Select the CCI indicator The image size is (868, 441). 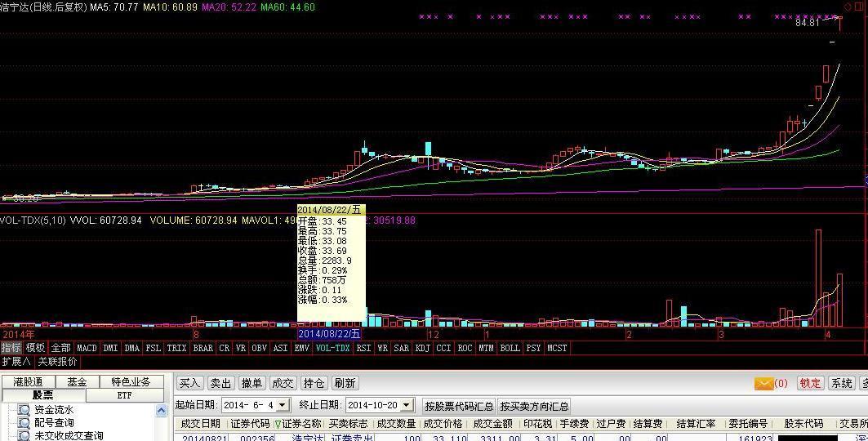tap(443, 348)
